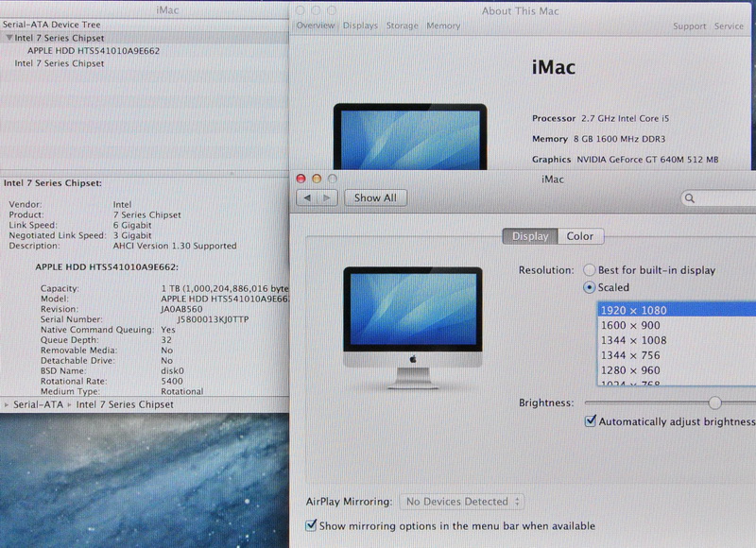756x548 pixels.
Task: Switch to the Color tab
Action: pyautogui.click(x=580, y=236)
